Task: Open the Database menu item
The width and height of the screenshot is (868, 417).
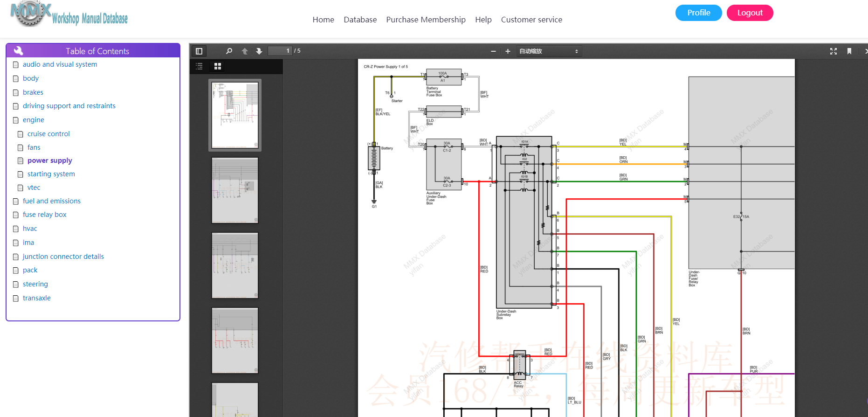Action: [360, 20]
